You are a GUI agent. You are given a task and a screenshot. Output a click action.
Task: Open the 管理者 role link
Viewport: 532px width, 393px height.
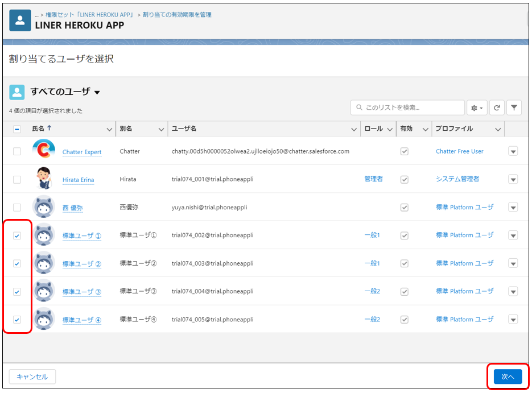click(x=374, y=179)
